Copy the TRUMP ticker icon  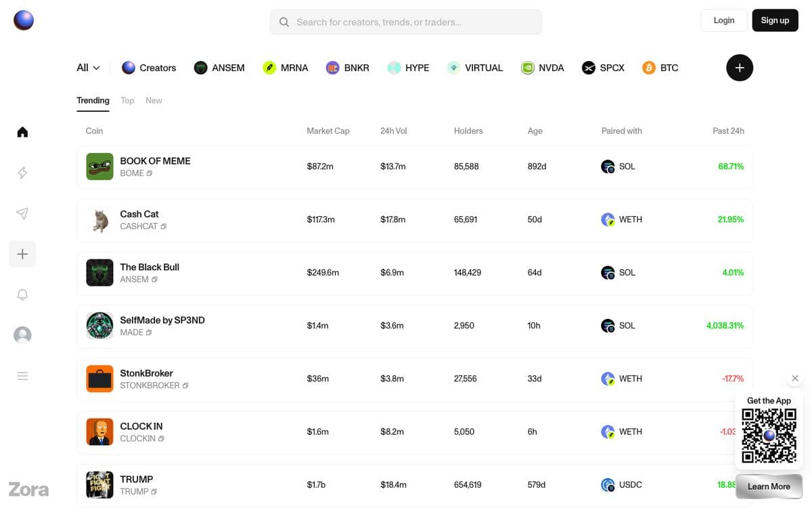point(154,492)
